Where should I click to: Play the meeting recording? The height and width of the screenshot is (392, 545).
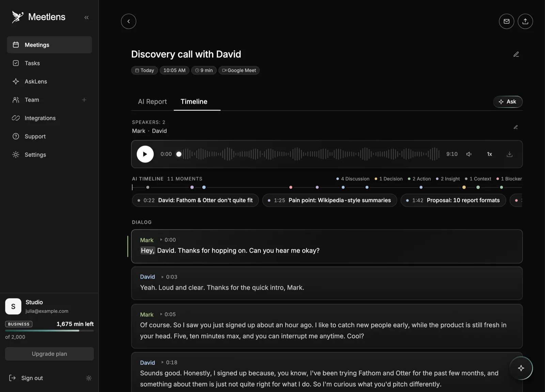(145, 154)
